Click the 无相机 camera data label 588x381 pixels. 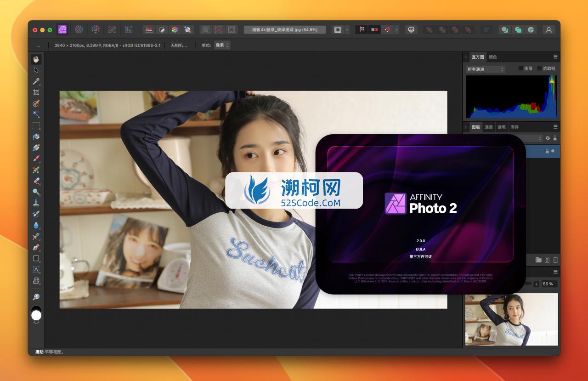coord(179,45)
